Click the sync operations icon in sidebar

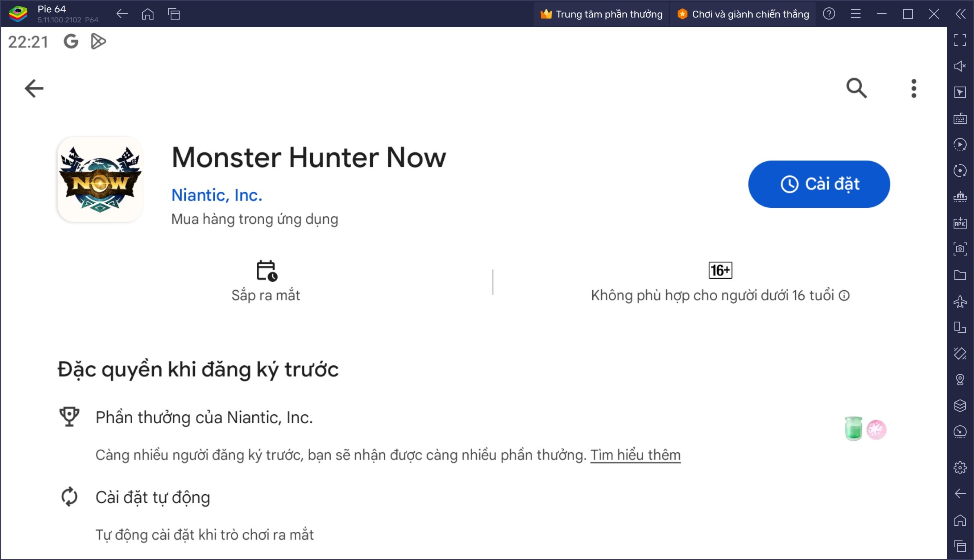coord(960,171)
